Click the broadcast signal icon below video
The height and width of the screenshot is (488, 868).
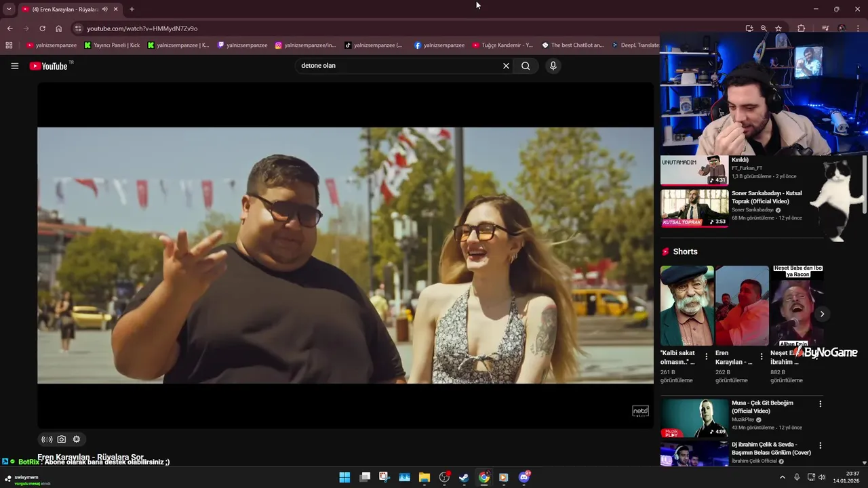coord(47,439)
